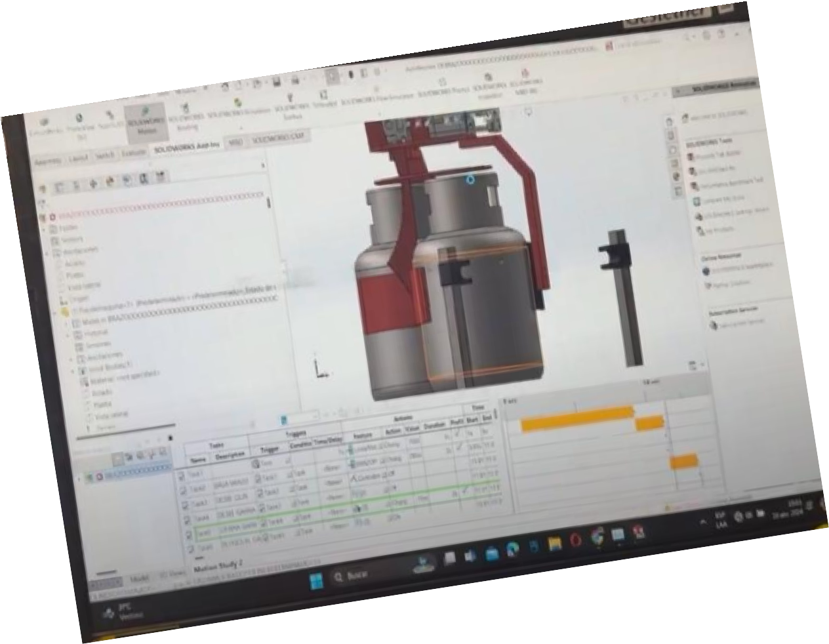Open the Home pane in the task pane strip
Screen dimensions: 829x644
pos(670,121)
